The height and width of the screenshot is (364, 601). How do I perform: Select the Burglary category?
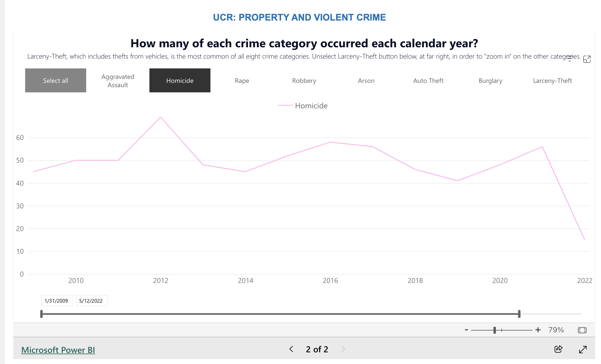pyautogui.click(x=490, y=81)
